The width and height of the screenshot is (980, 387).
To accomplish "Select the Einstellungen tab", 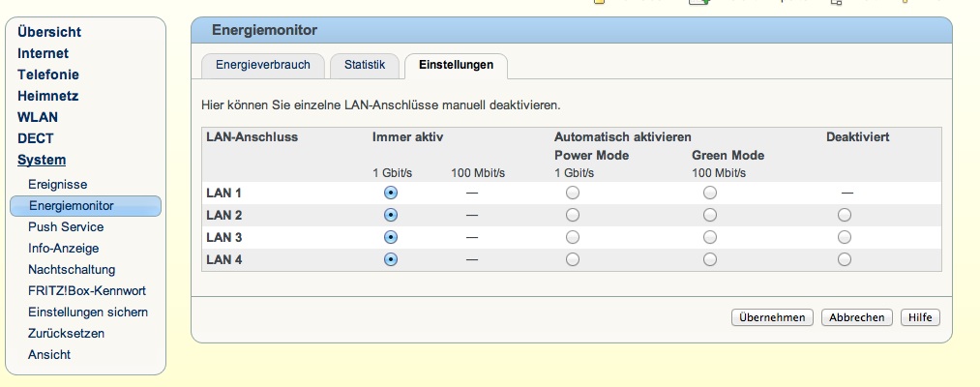I will coord(456,65).
